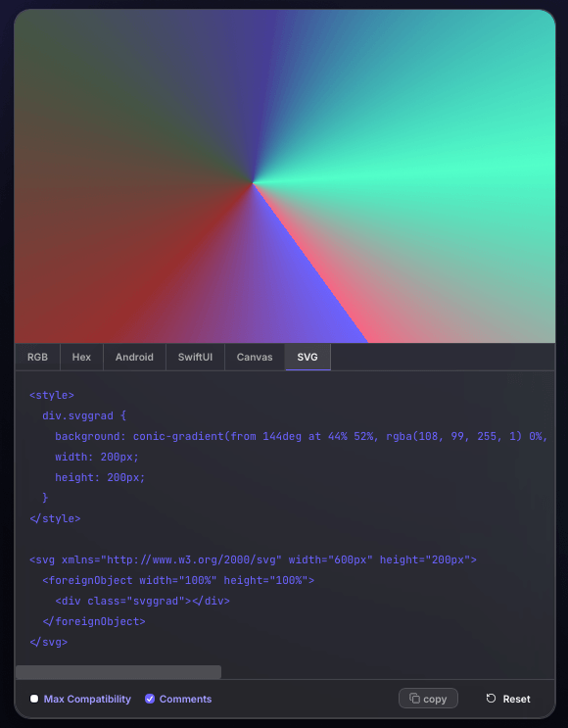Switch to the RGB tab
The height and width of the screenshot is (728, 568).
pyautogui.click(x=37, y=357)
